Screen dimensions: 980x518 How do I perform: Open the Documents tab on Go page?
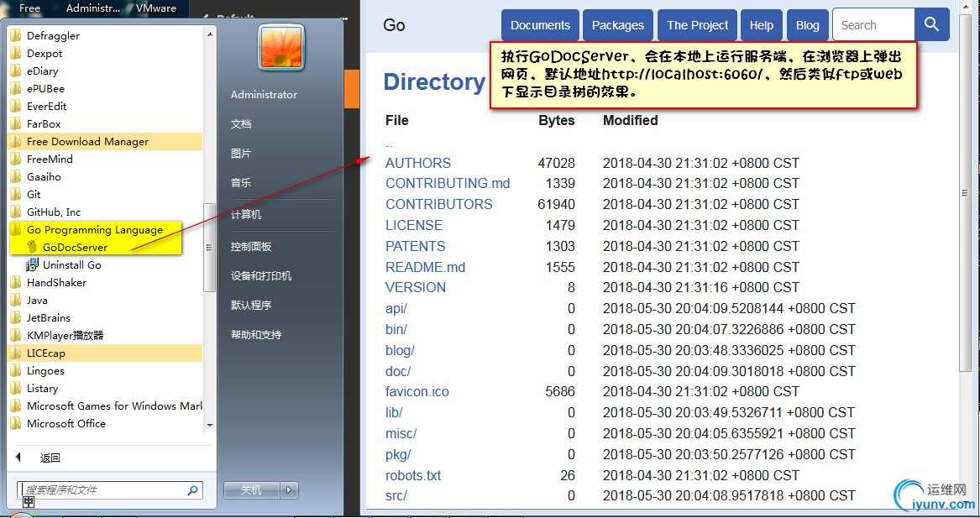(540, 25)
